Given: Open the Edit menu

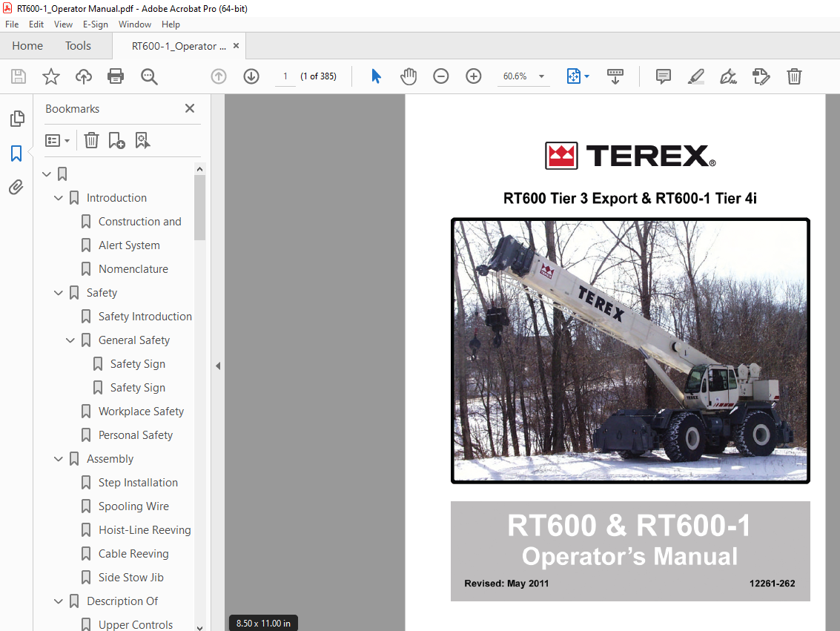Looking at the screenshot, I should point(36,24).
